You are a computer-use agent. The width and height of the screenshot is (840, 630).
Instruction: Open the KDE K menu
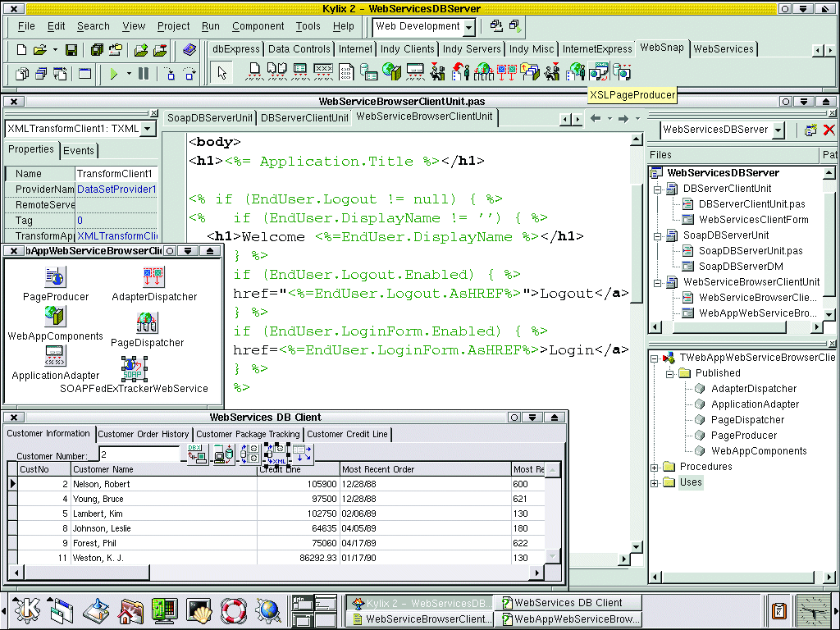(27, 609)
